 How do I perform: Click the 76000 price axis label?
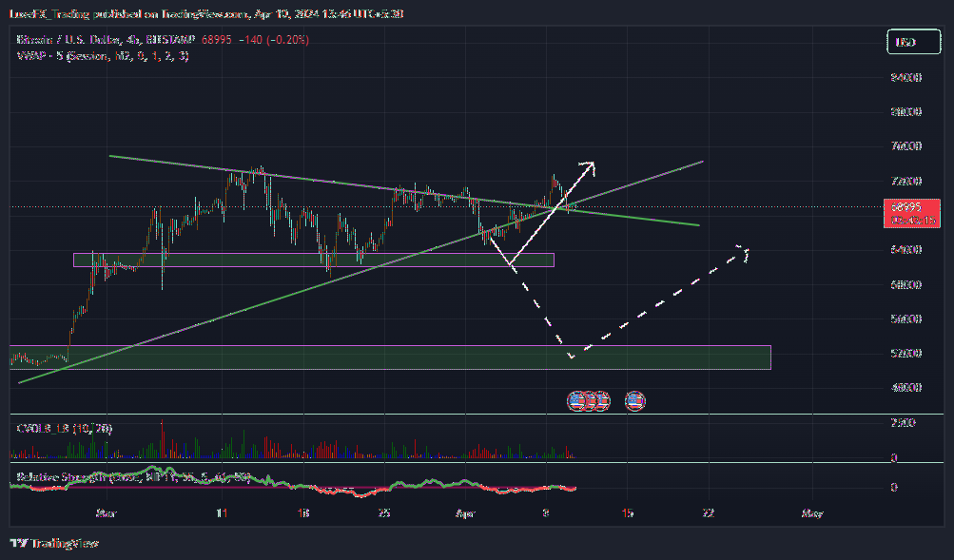pyautogui.click(x=905, y=145)
